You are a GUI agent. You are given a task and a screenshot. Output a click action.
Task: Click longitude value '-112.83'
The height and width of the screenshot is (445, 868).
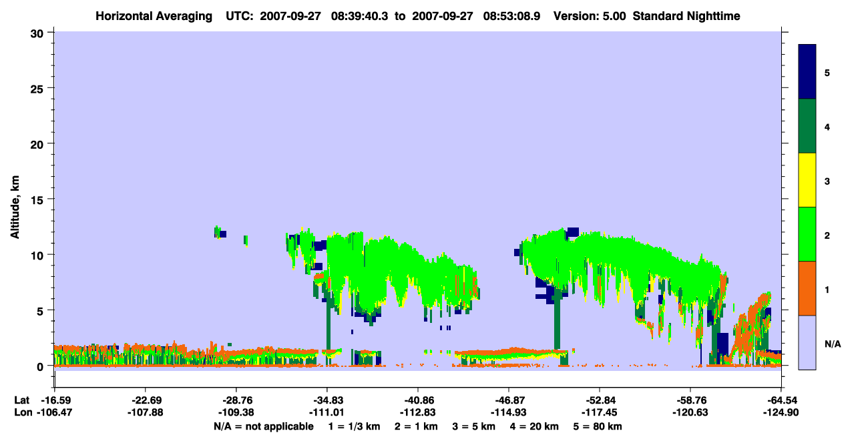(x=418, y=412)
